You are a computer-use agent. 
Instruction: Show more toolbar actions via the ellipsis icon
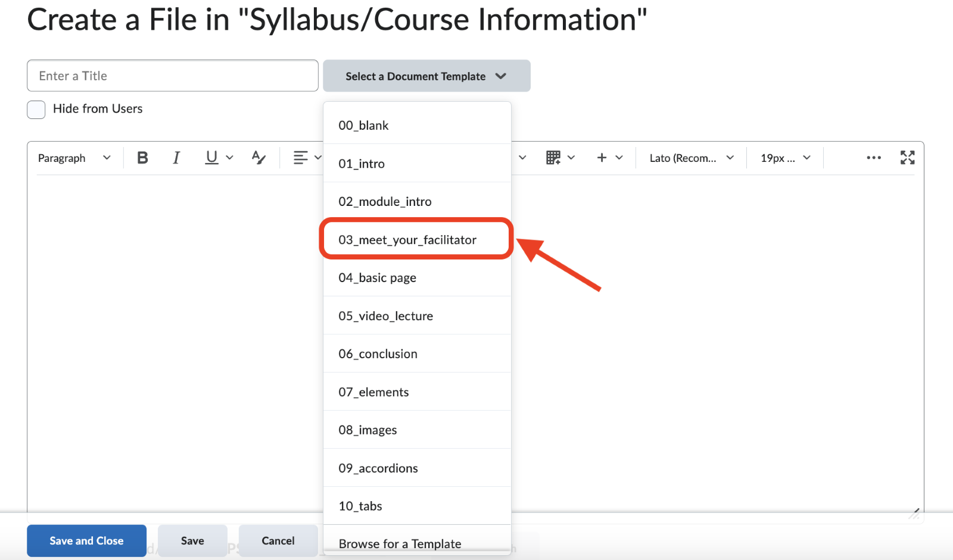tap(873, 157)
